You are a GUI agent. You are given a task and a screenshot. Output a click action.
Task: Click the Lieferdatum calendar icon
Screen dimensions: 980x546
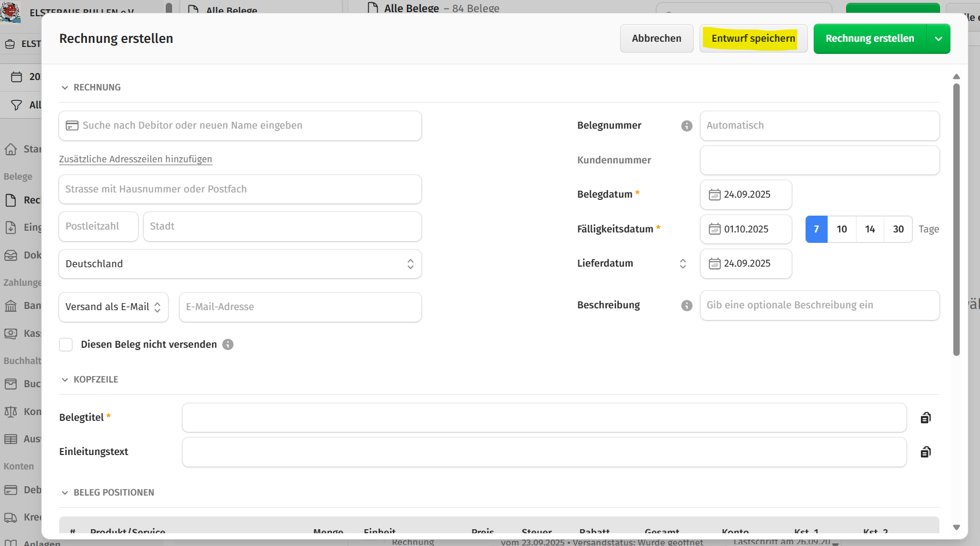[715, 264]
